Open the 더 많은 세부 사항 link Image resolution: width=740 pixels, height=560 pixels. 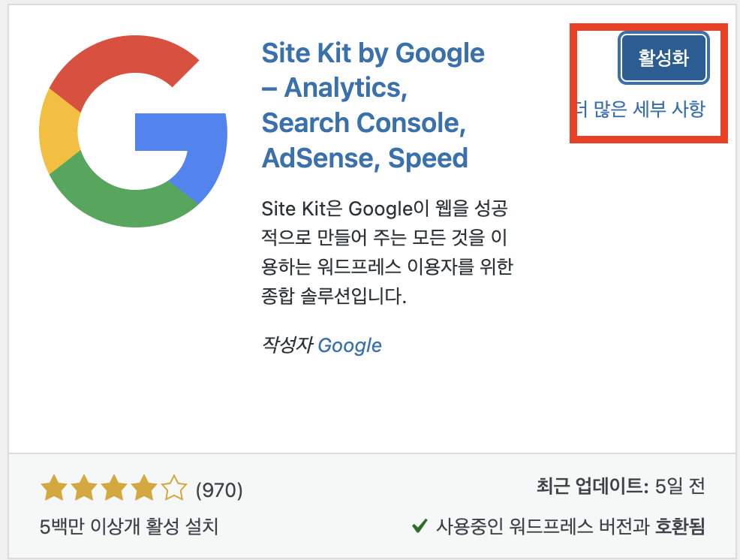[640, 109]
